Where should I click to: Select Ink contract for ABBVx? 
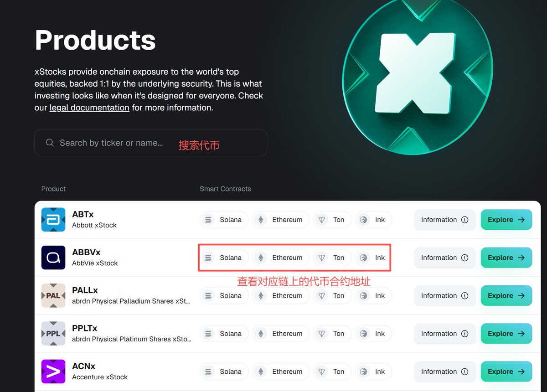click(373, 258)
